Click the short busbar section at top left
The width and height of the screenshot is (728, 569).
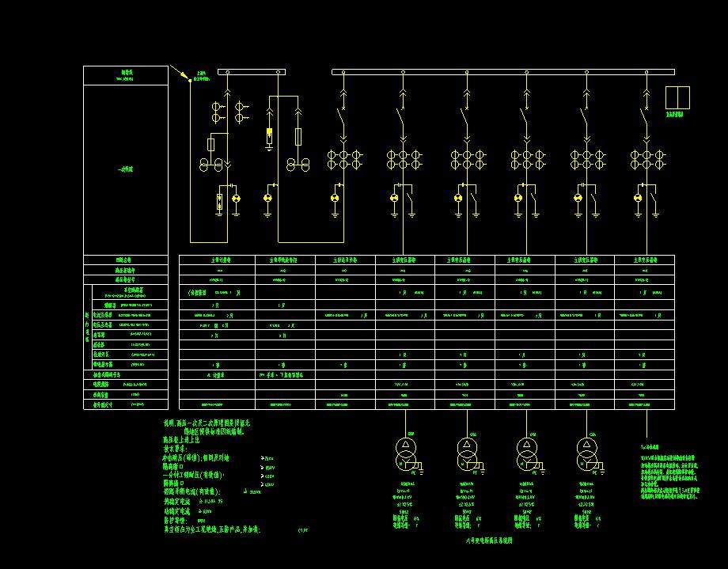pyautogui.click(x=252, y=72)
